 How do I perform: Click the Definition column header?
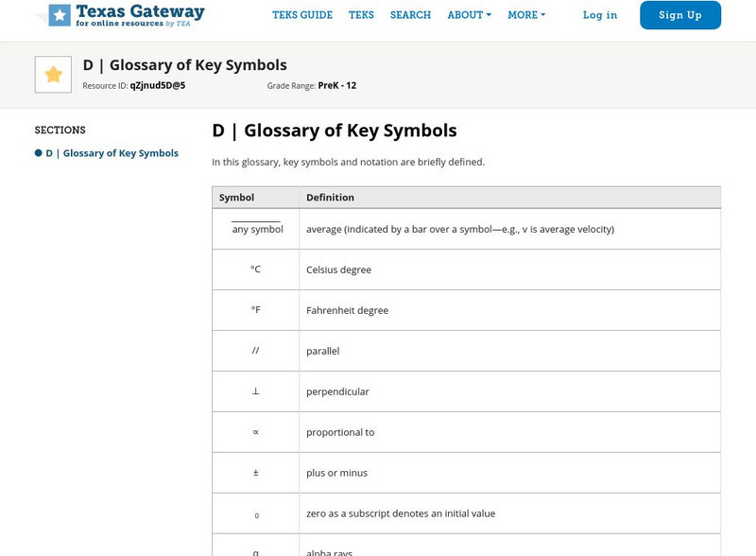(x=330, y=198)
